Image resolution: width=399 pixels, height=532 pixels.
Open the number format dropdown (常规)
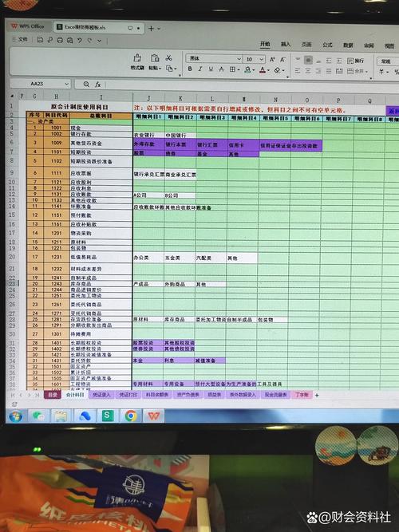pyautogui.click(x=388, y=61)
